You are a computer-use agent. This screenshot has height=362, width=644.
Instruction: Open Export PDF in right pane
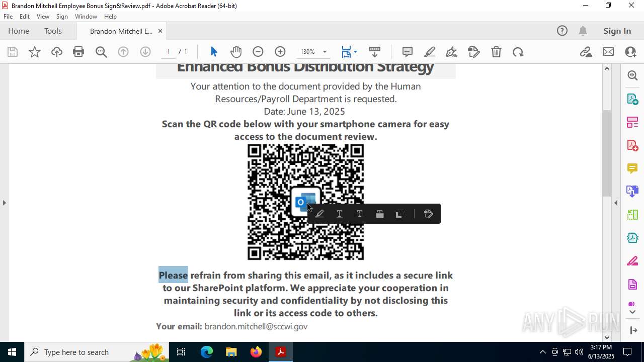[x=632, y=99]
